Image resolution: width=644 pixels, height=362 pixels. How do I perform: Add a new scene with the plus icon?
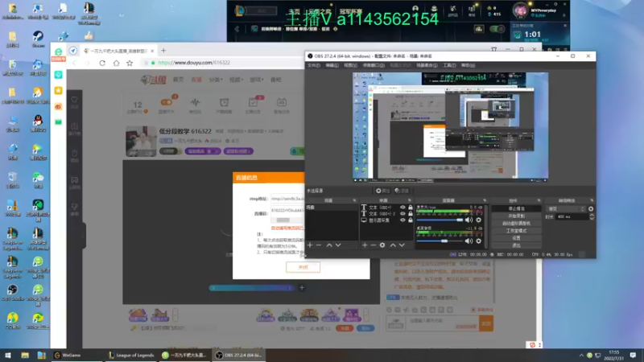click(310, 245)
